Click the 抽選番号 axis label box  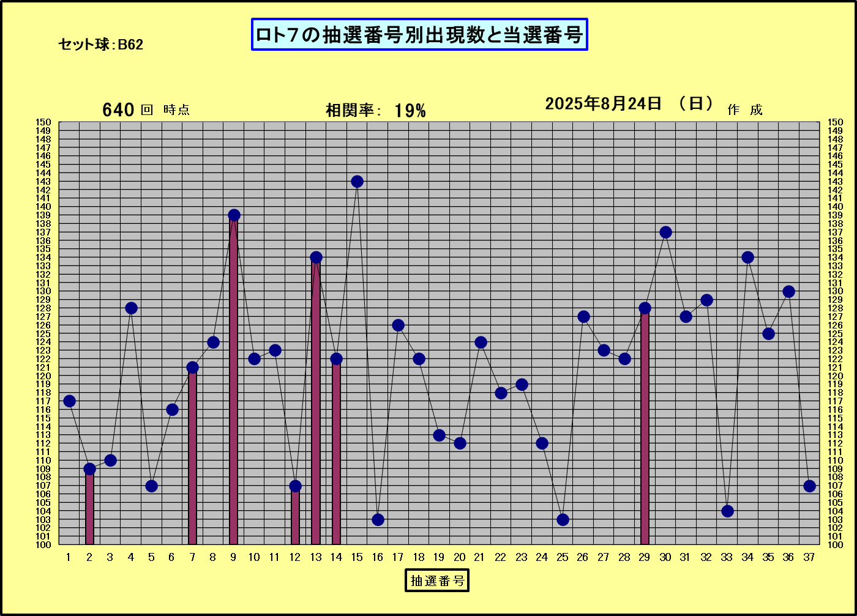437,581
